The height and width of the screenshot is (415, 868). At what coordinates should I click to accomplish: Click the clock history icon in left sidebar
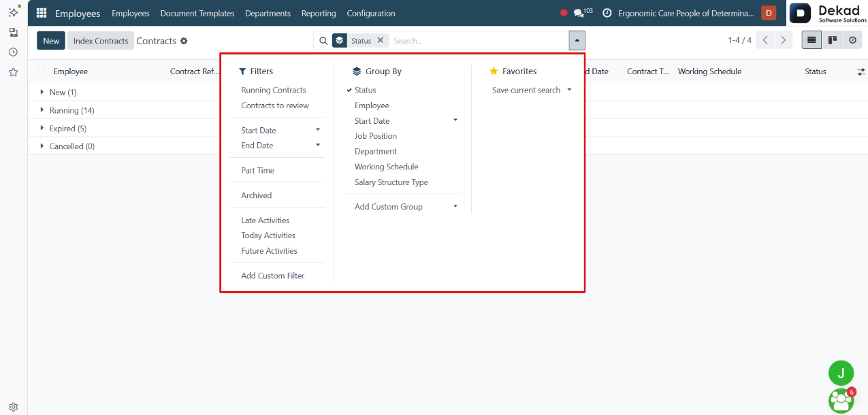click(x=13, y=52)
